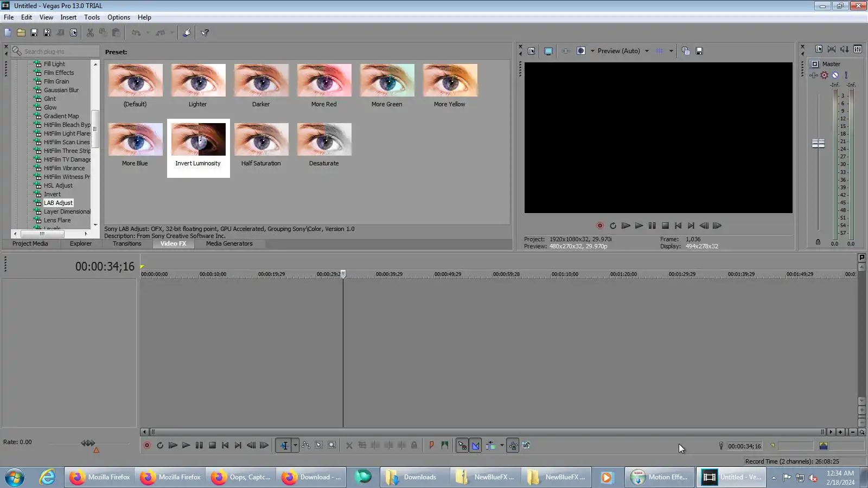Click Play From Start on timeline transport
Image resolution: width=868 pixels, height=488 pixels.
pos(173,446)
